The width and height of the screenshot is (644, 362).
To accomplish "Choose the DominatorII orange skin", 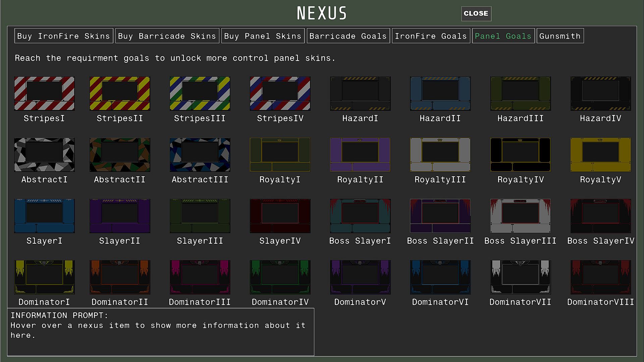I will (x=120, y=278).
